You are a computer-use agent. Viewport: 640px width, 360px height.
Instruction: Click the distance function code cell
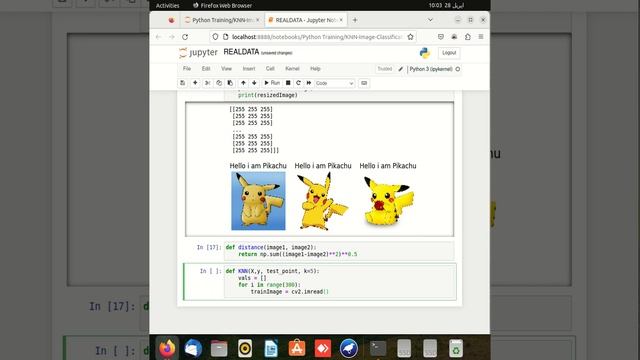point(339,251)
